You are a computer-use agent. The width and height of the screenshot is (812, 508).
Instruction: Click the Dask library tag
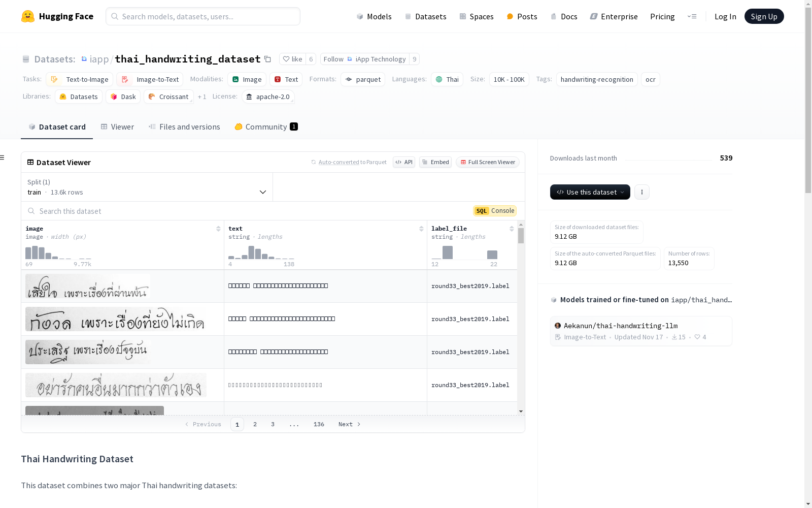click(123, 97)
